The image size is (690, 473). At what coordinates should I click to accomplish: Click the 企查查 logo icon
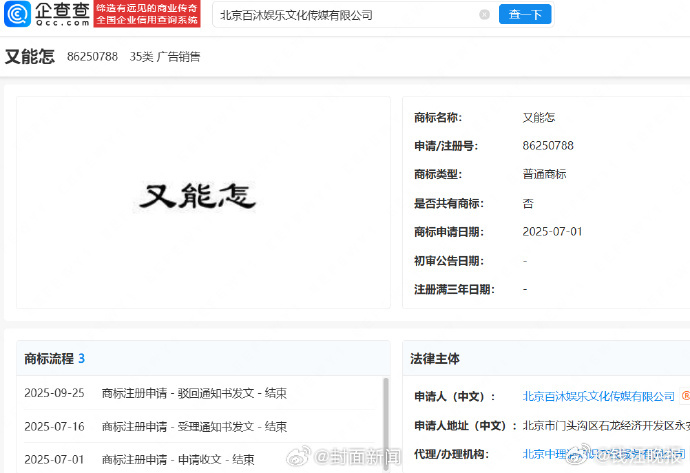pyautogui.click(x=18, y=14)
